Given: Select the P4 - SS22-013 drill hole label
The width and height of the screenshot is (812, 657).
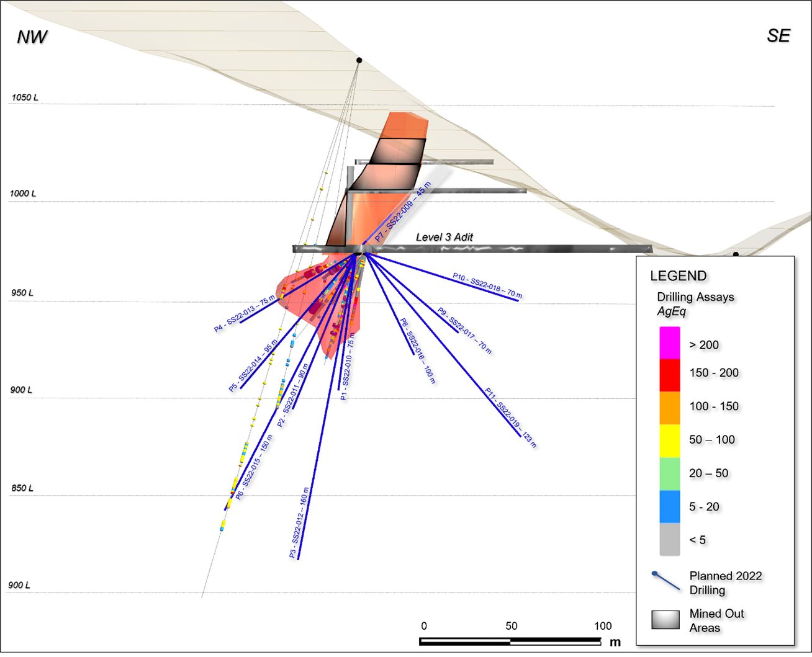Looking at the screenshot, I should (x=245, y=314).
